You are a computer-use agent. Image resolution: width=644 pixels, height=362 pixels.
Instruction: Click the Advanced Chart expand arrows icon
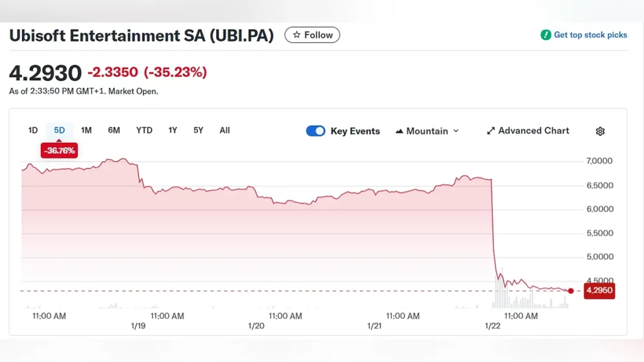(x=491, y=131)
